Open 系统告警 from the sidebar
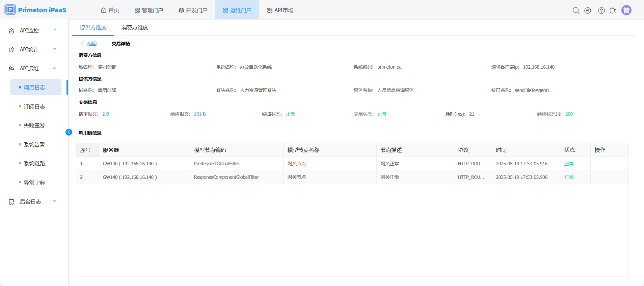 [34, 144]
